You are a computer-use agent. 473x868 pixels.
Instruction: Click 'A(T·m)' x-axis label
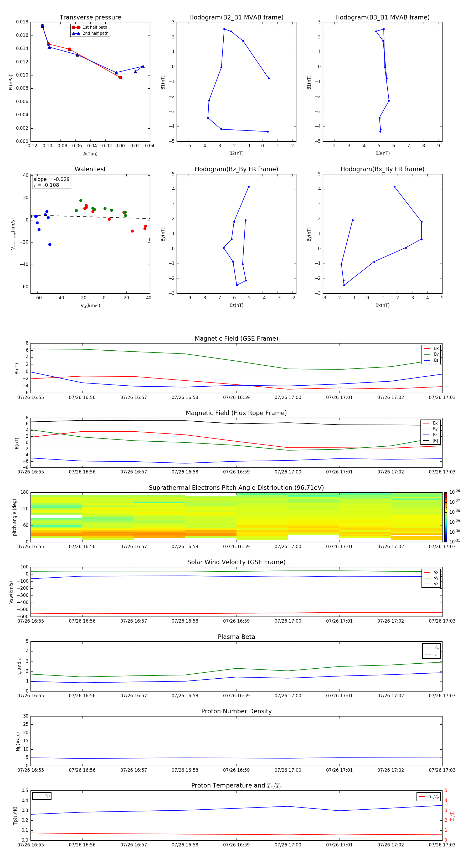[x=90, y=154]
